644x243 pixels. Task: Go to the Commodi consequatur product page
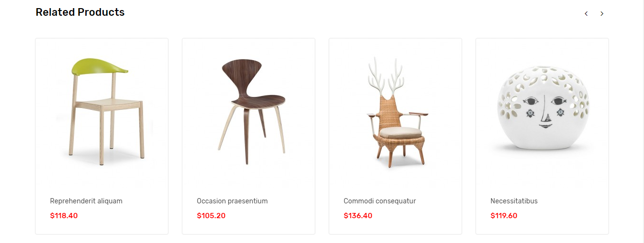point(380,201)
